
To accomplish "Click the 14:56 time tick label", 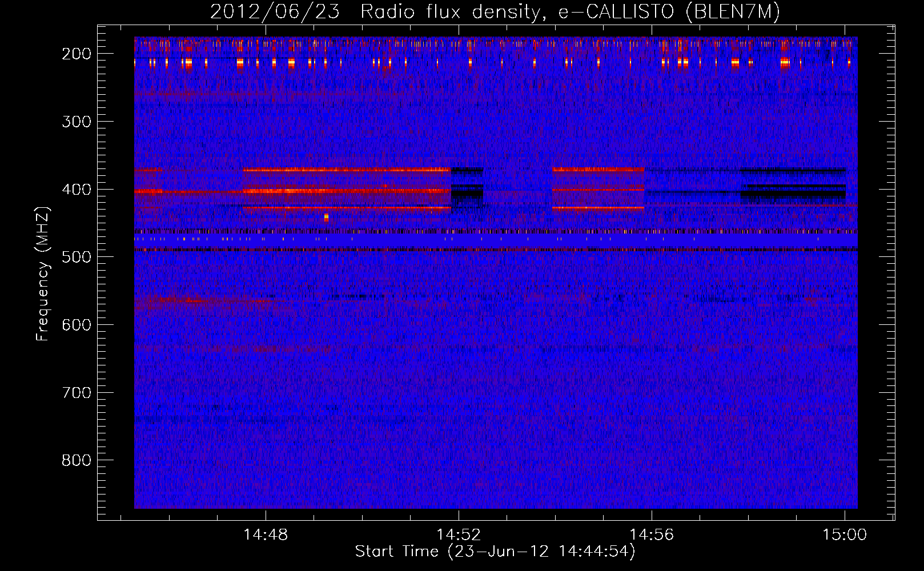I will coord(652,535).
